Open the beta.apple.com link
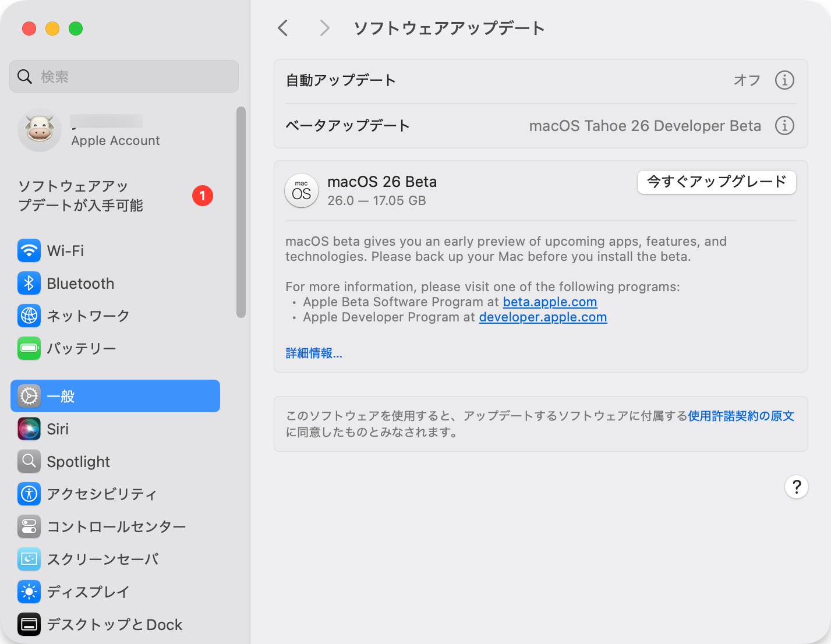This screenshot has height=644, width=831. click(550, 302)
